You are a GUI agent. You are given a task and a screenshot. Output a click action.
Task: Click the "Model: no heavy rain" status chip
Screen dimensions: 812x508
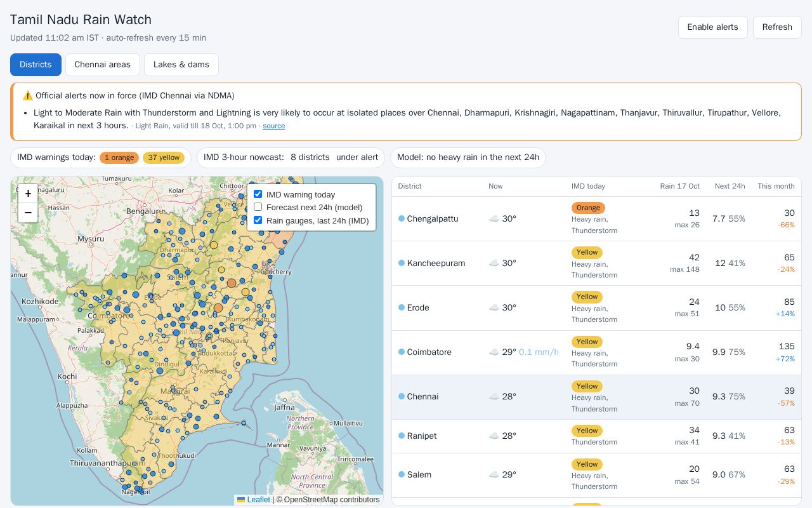click(x=468, y=157)
